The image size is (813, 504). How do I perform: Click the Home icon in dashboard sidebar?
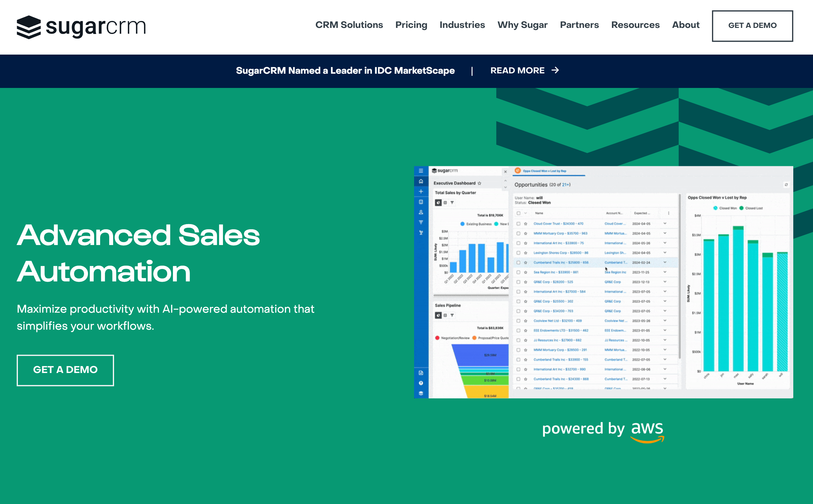pos(421,181)
